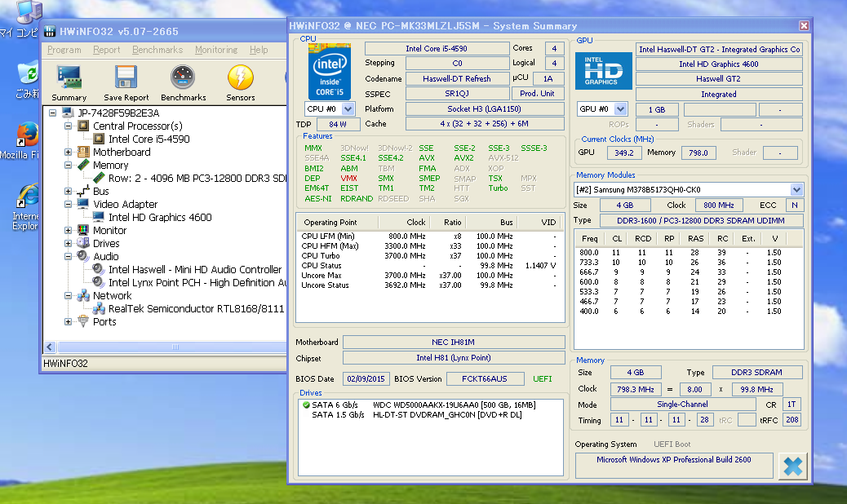Expand the Ports node
Screen dimensions: 847x504
point(68,321)
